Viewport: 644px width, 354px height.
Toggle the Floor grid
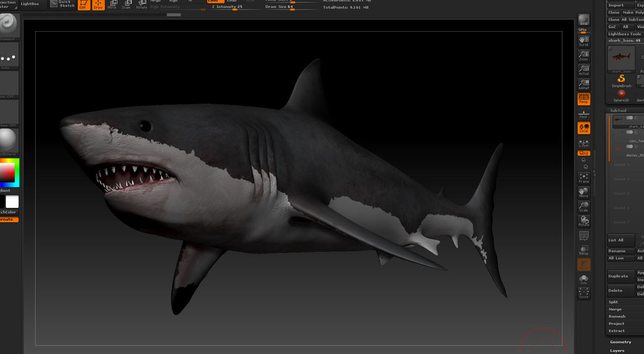584,114
